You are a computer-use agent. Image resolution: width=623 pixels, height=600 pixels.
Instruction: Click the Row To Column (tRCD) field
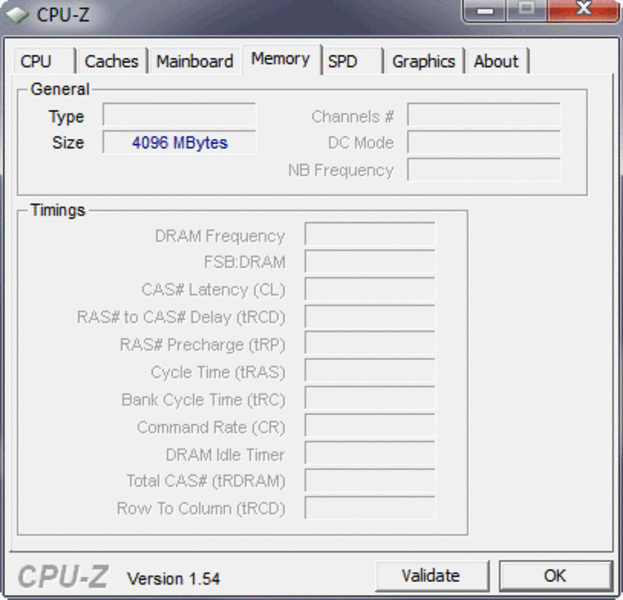point(370,508)
